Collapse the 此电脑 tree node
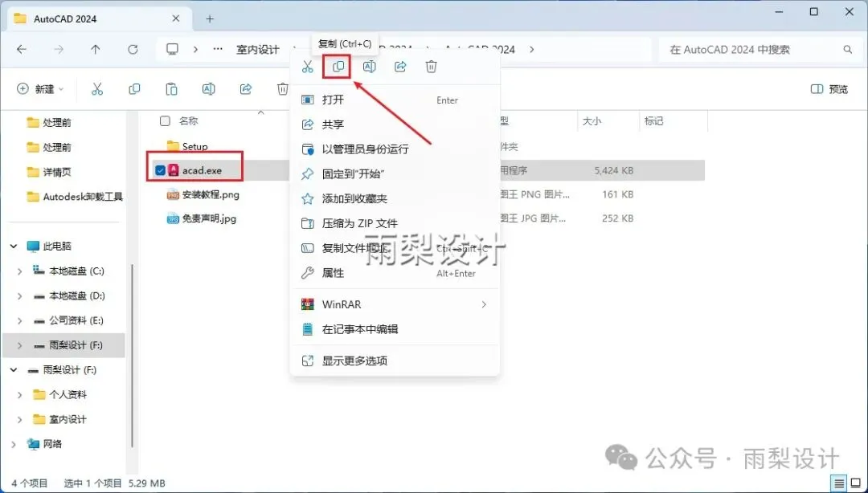 pyautogui.click(x=14, y=246)
